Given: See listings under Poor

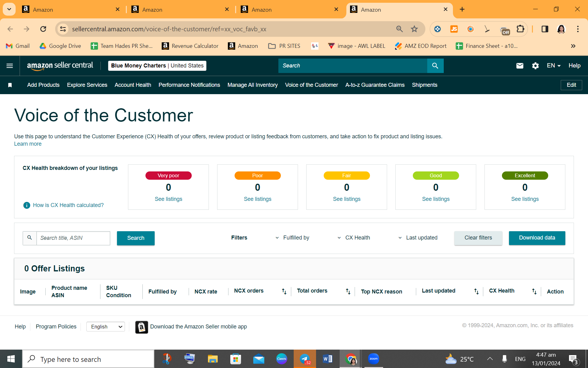Looking at the screenshot, I should (x=258, y=199).
